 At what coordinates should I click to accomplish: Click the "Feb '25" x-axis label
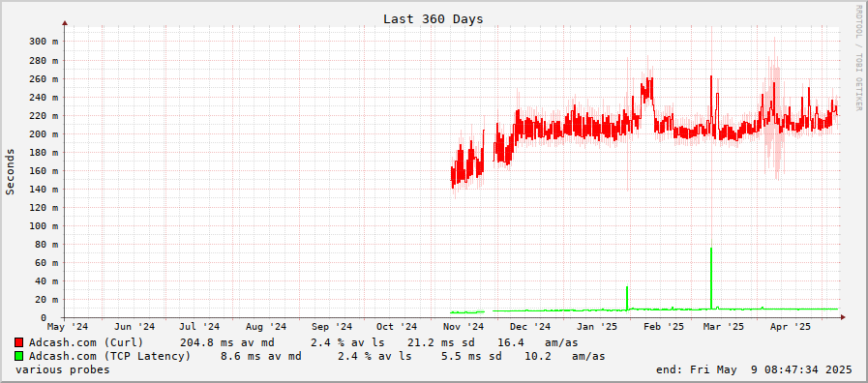tap(664, 327)
